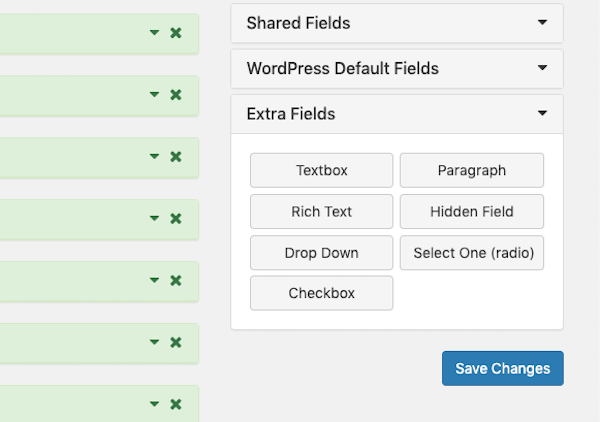Add a Rich Text field

[321, 212]
